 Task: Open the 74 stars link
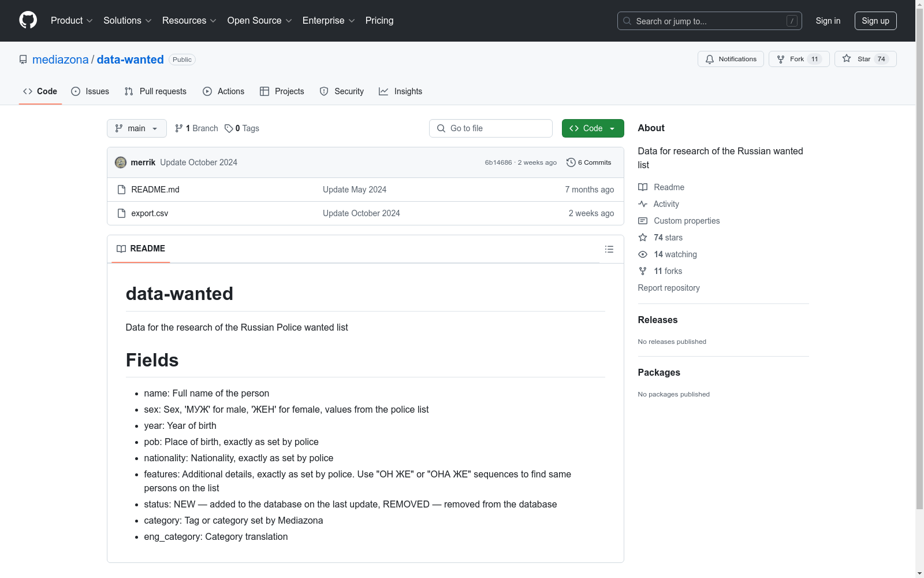click(x=668, y=238)
